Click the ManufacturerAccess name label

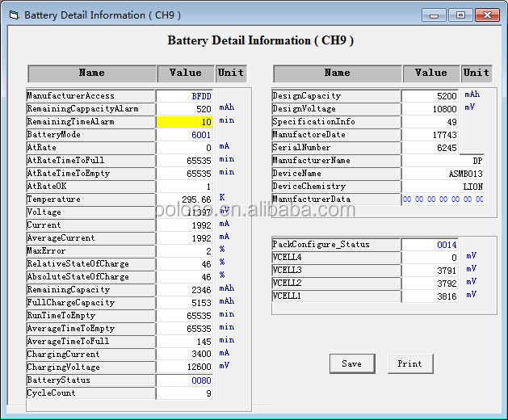coord(90,96)
